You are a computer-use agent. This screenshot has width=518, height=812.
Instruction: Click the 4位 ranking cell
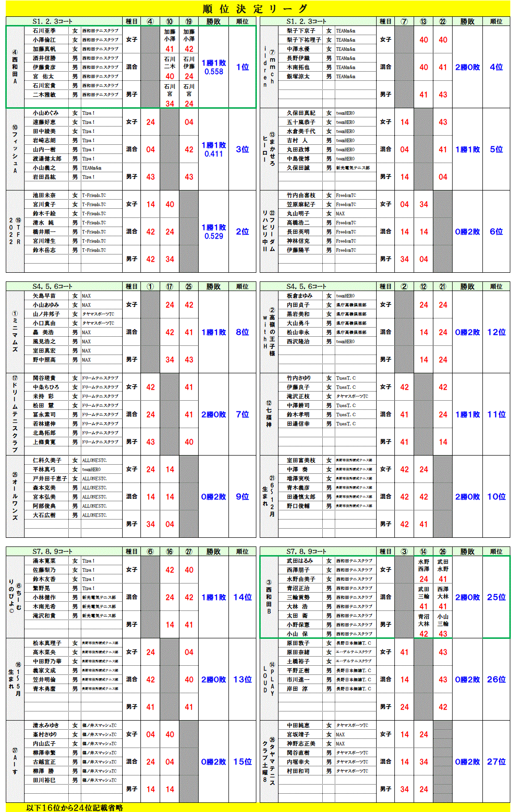(496, 67)
